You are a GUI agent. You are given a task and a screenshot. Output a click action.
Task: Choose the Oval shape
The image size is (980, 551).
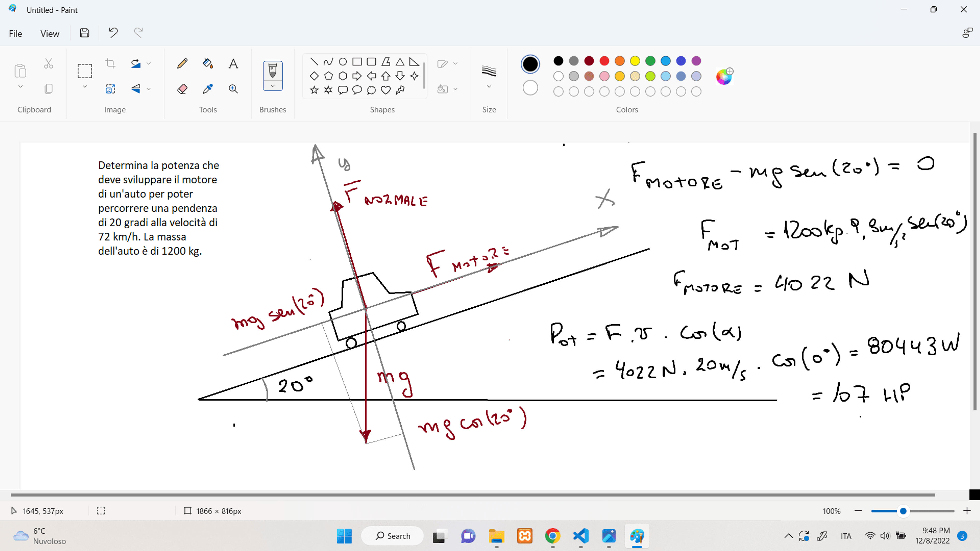pyautogui.click(x=343, y=61)
